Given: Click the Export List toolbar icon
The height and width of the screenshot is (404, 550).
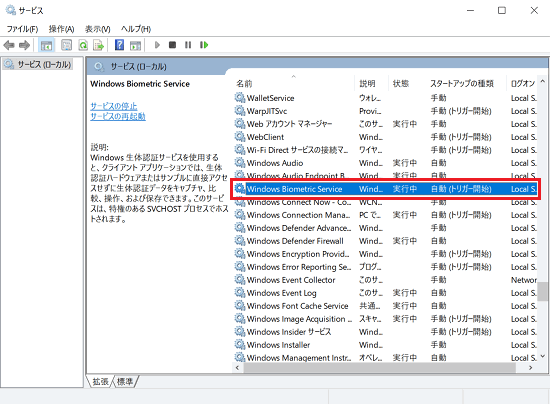Looking at the screenshot, I should [99, 45].
